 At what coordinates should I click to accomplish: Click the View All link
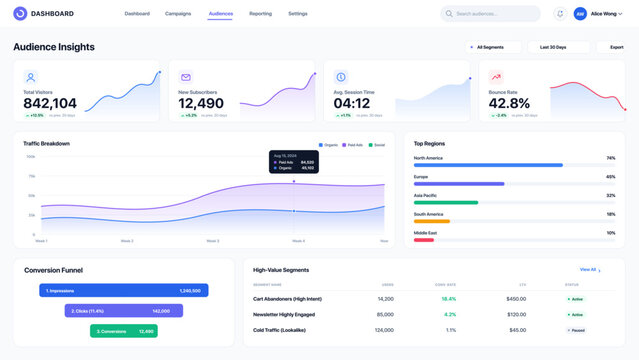(x=588, y=270)
